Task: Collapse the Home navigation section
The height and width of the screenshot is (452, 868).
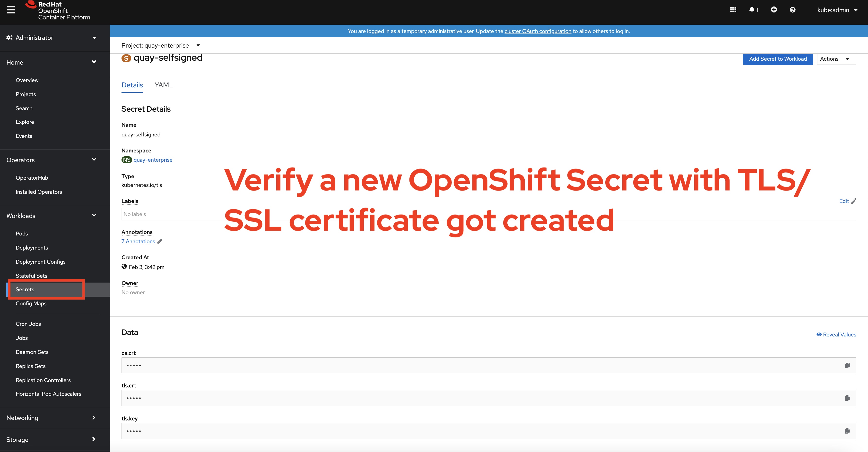Action: tap(51, 62)
